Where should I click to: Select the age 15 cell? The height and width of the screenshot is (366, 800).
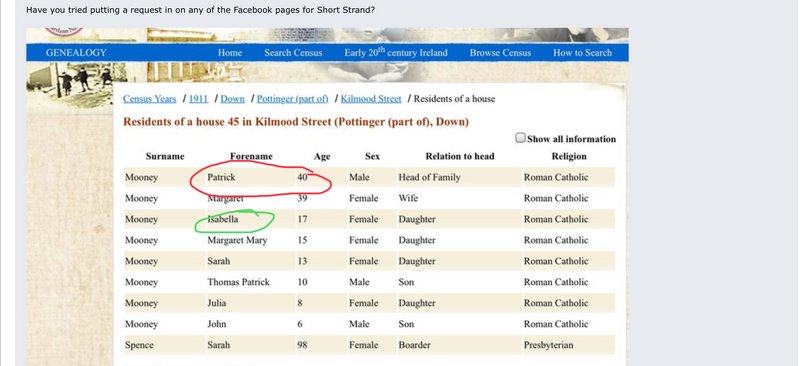click(302, 240)
